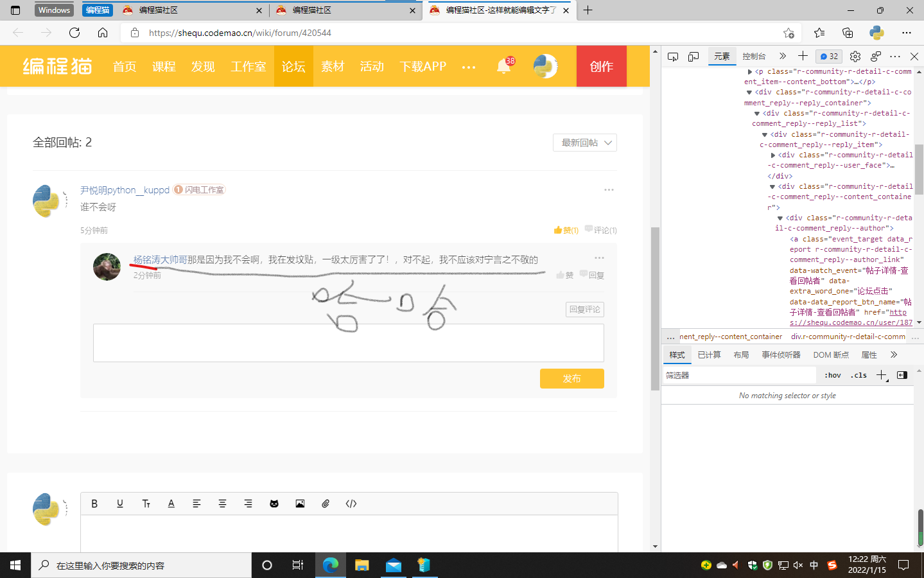924x578 pixels.
Task: Add this page to favorites
Action: [789, 33]
